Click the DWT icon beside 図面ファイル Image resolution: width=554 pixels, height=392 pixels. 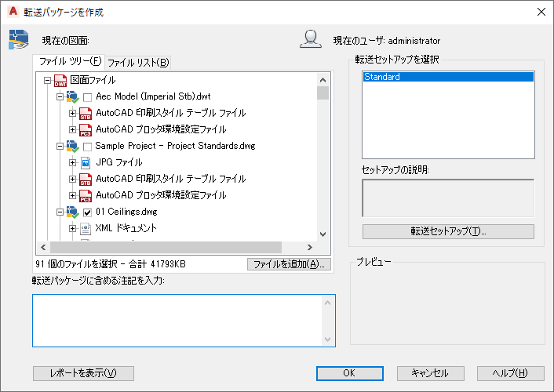pos(60,81)
